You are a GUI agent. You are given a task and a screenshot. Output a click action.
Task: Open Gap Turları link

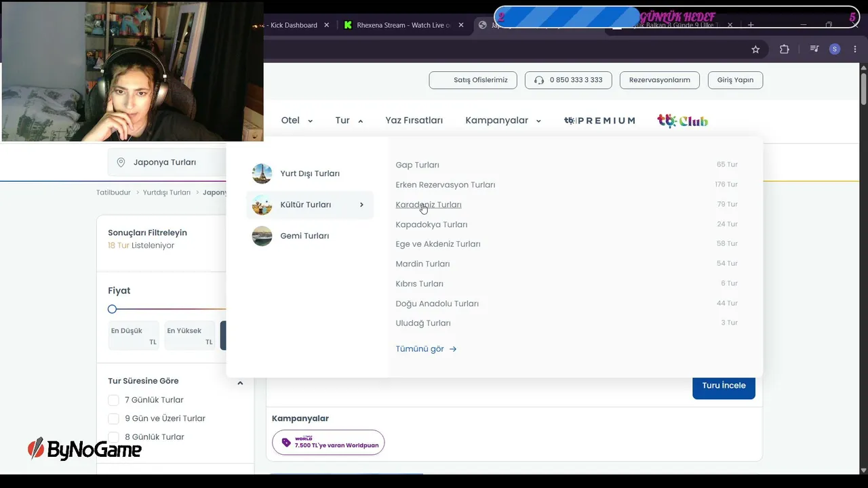pos(418,165)
